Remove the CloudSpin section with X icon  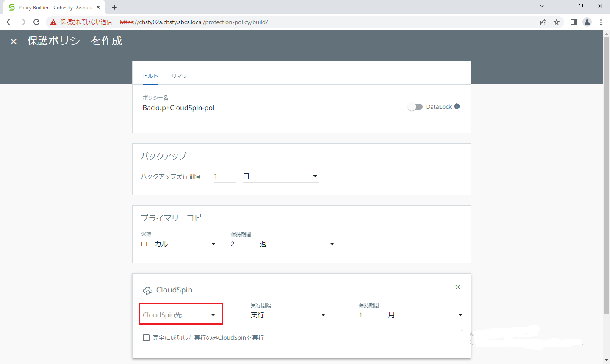click(x=457, y=287)
